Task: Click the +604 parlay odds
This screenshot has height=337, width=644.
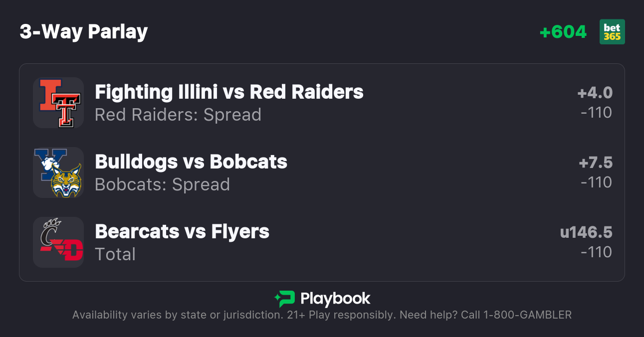Action: [x=563, y=32]
